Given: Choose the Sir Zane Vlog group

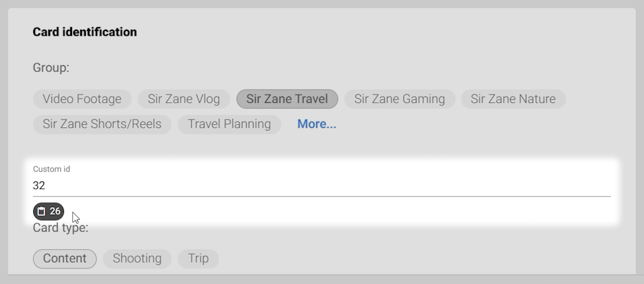Looking at the screenshot, I should click(x=184, y=99).
